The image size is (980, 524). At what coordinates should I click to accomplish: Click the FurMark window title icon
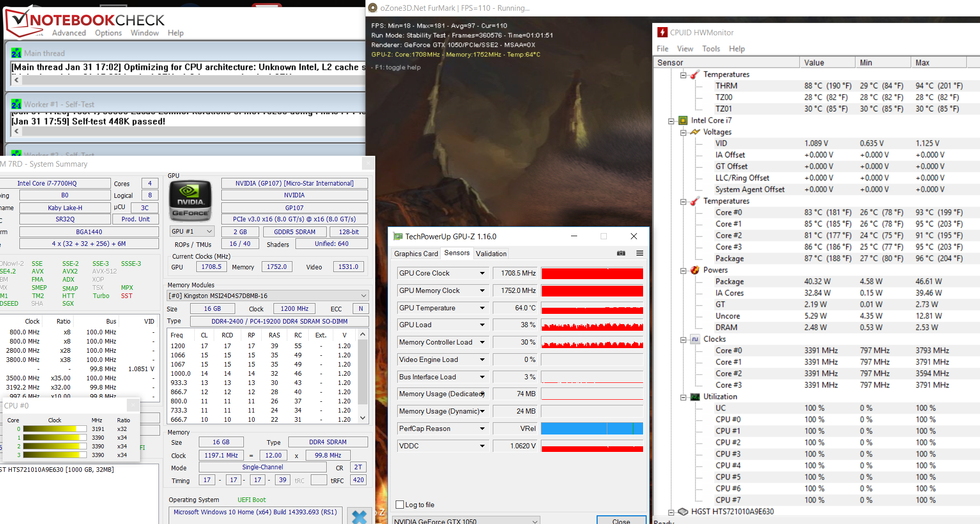(373, 8)
